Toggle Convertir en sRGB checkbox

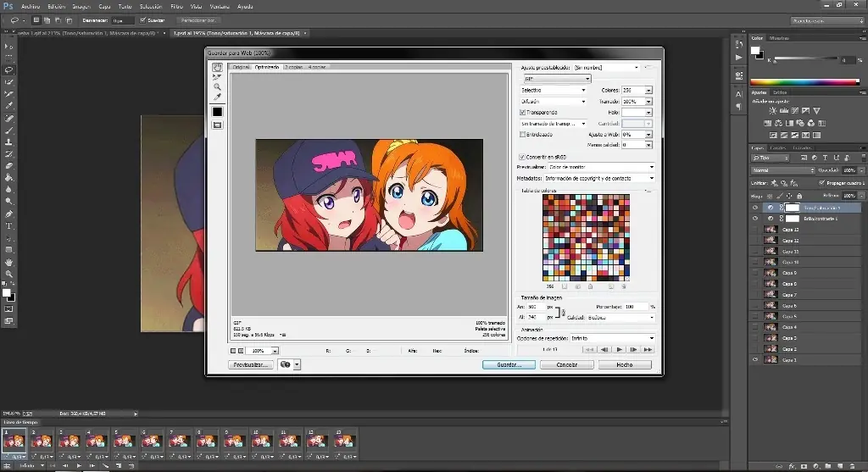pyautogui.click(x=522, y=157)
